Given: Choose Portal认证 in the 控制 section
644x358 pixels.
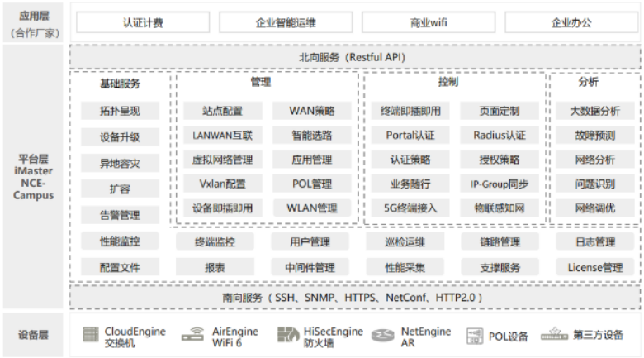Looking at the screenshot, I should click(410, 135).
